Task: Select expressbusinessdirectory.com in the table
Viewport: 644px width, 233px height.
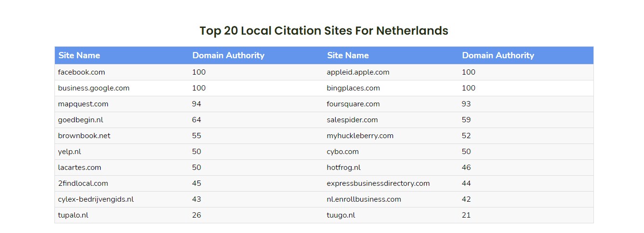Action: (x=378, y=183)
